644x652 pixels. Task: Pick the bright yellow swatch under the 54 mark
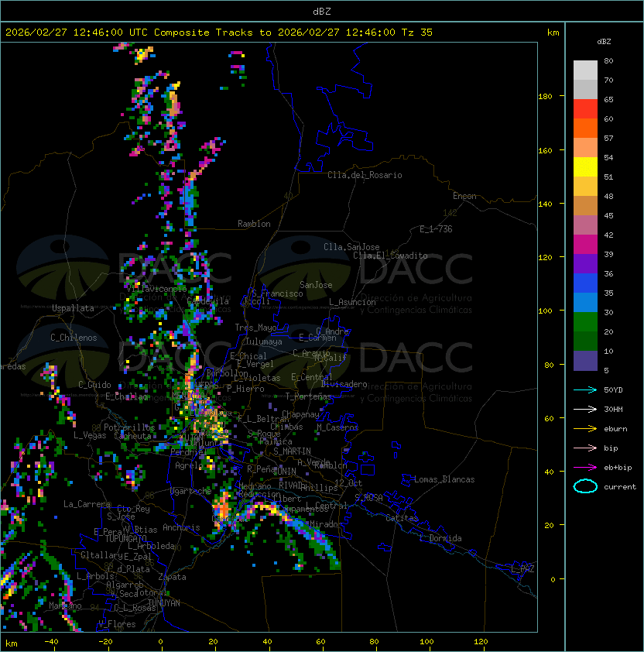(585, 167)
